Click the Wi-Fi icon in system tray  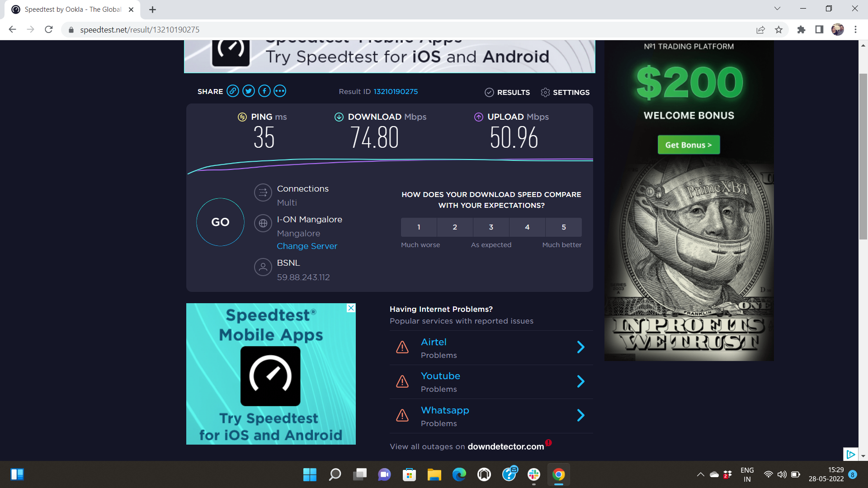click(769, 474)
